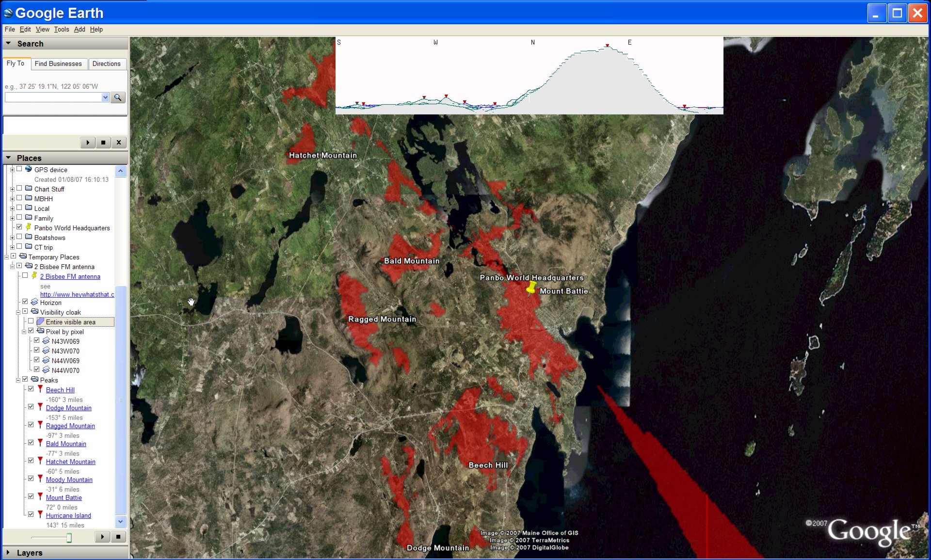This screenshot has width=931, height=560.
Task: Uncheck the Mount Battie checkbox
Action: [31, 497]
